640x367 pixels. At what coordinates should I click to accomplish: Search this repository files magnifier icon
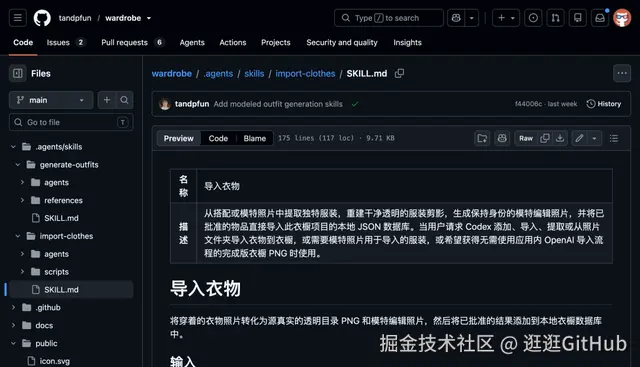coord(124,100)
